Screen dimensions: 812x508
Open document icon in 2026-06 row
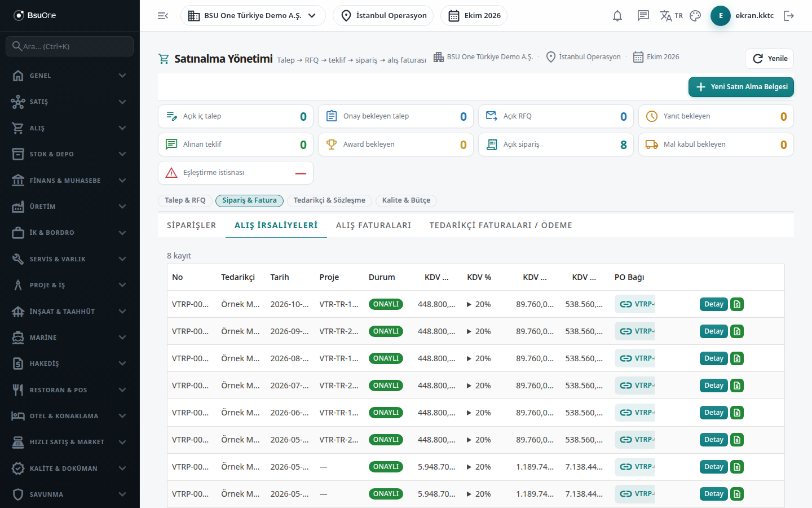click(737, 413)
